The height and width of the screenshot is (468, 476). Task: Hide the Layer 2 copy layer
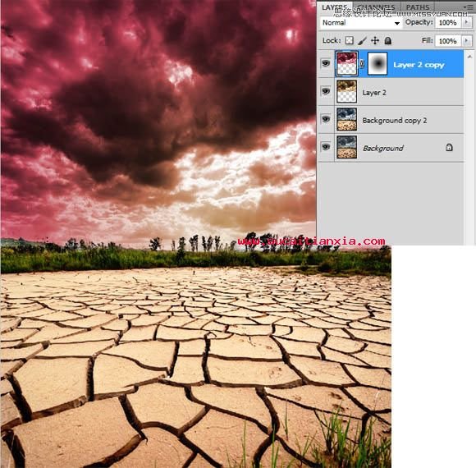click(326, 63)
